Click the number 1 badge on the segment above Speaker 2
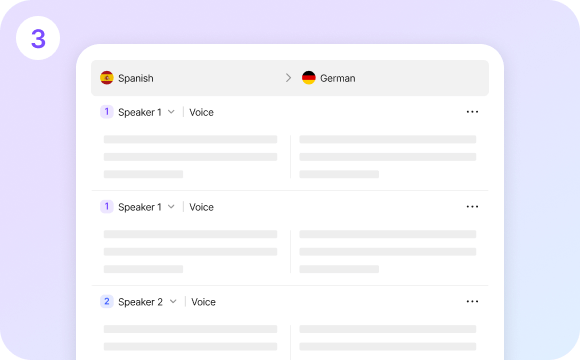 pyautogui.click(x=107, y=206)
